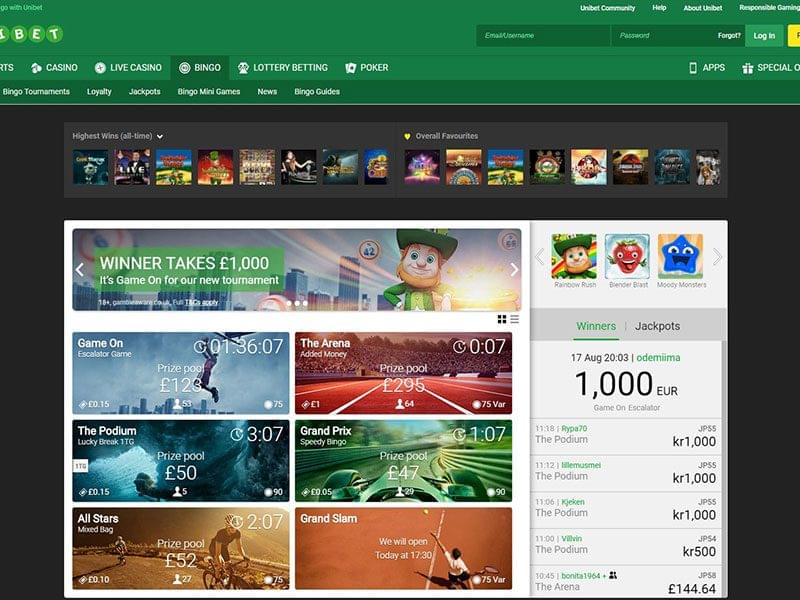This screenshot has height=600, width=800.
Task: Click the Bingo ball icon in navigation
Action: (184, 68)
